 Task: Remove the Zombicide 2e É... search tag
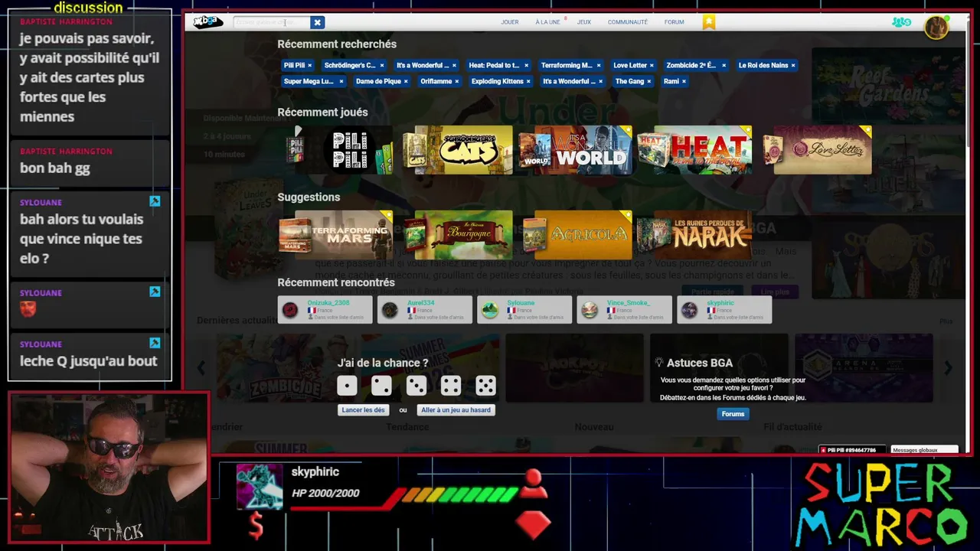(724, 66)
